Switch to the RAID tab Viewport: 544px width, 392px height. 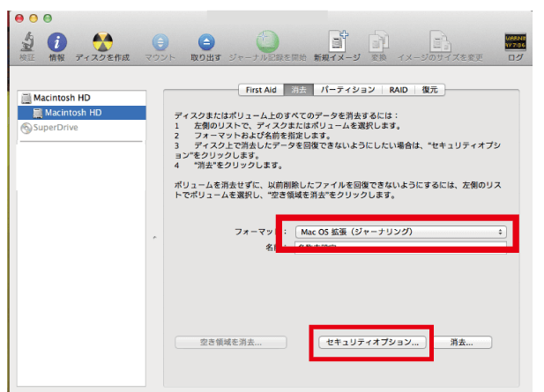399,90
